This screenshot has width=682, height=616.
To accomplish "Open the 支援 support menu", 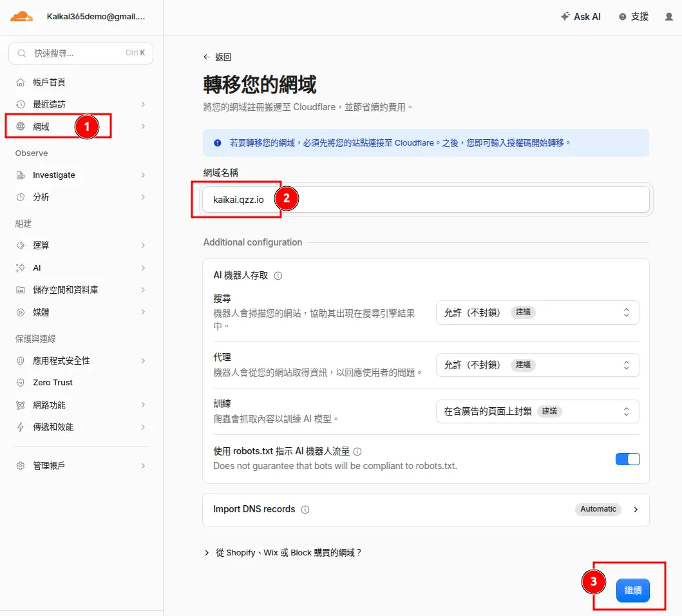I will [634, 17].
